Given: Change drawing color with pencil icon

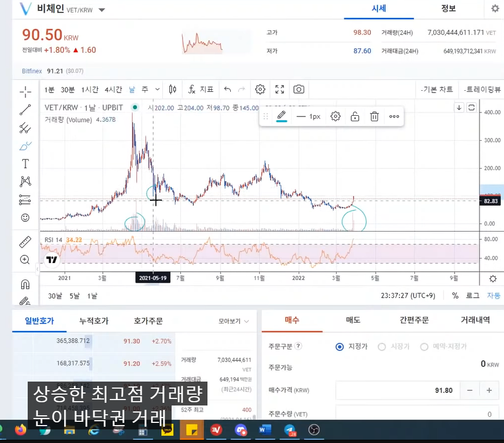Looking at the screenshot, I should [x=281, y=116].
